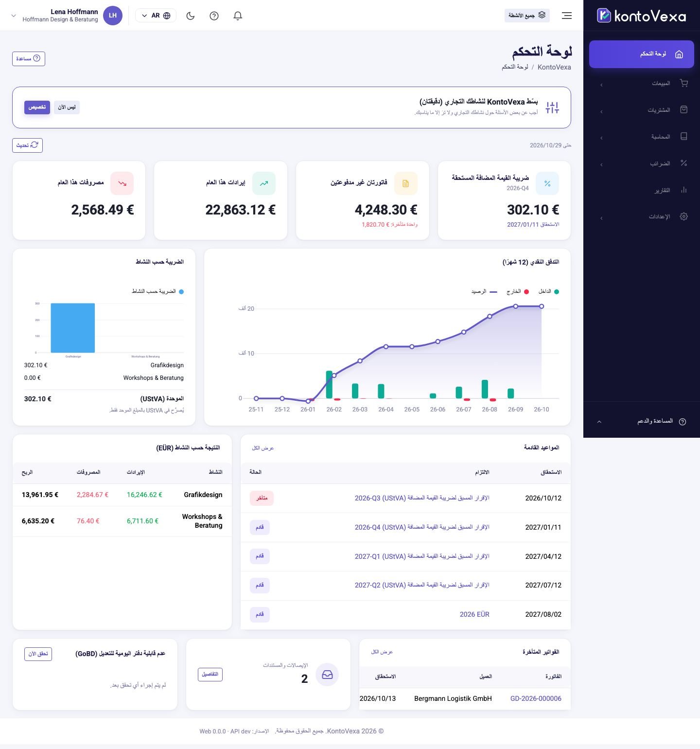Expand the الإعدادات sidebar section
The height and width of the screenshot is (749, 700).
[642, 216]
